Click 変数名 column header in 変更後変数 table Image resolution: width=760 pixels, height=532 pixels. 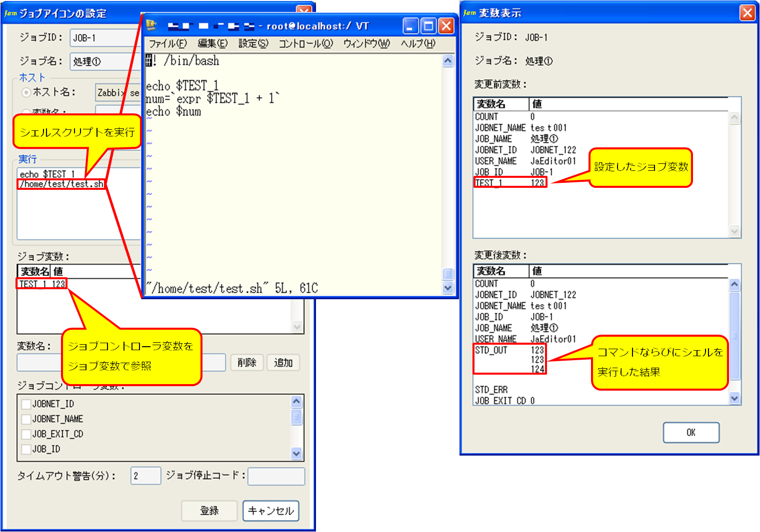click(501, 271)
